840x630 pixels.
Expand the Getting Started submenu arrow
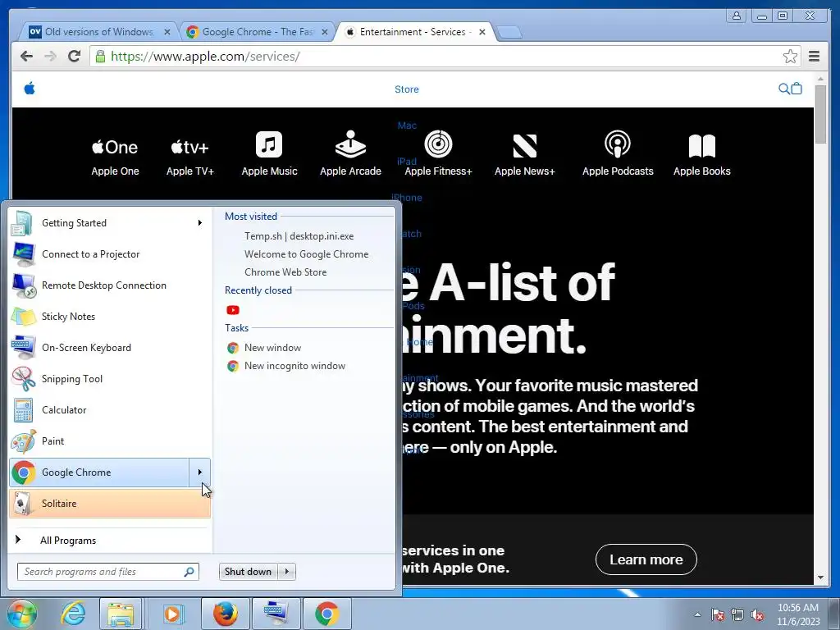pos(200,223)
